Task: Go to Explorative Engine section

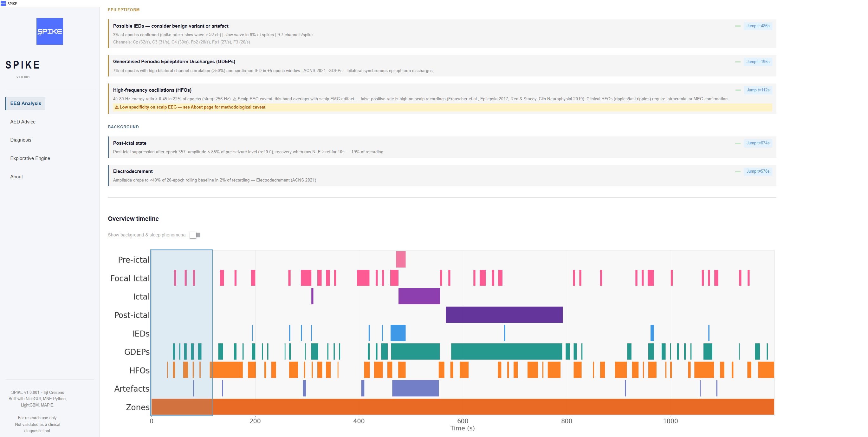Action: pos(30,158)
